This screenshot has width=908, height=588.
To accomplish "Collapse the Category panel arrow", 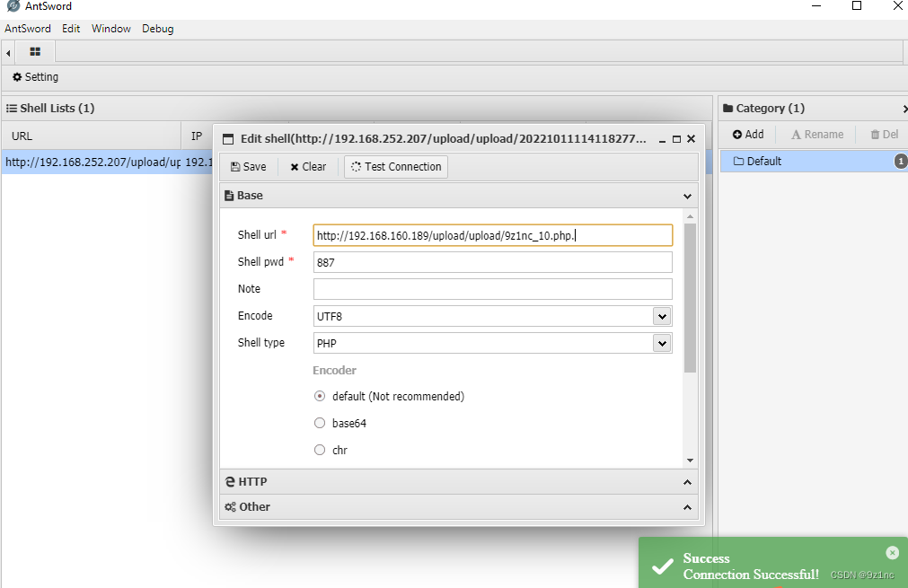I will 904,109.
